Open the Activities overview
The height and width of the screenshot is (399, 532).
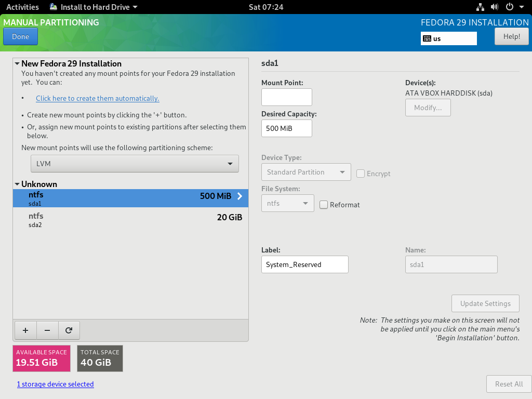pos(22,7)
